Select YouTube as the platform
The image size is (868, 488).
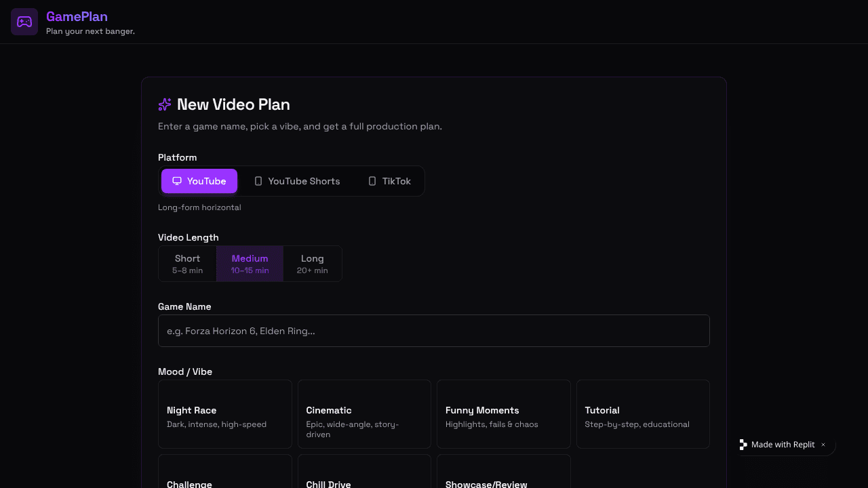199,181
